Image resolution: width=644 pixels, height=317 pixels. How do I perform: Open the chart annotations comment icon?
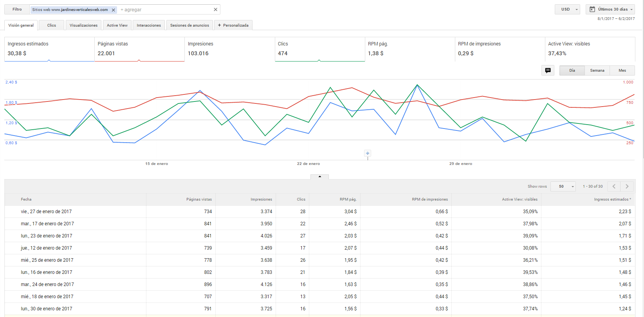548,71
